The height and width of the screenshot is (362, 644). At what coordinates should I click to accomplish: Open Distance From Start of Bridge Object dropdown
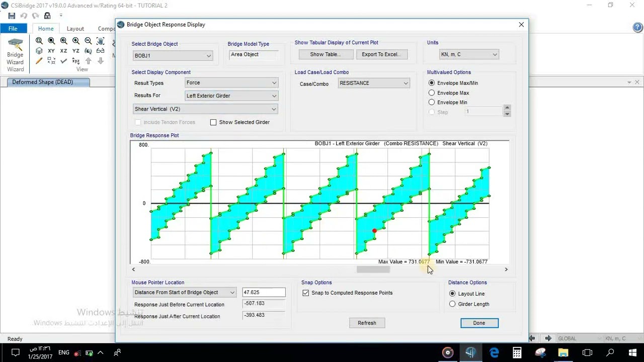[x=184, y=292]
